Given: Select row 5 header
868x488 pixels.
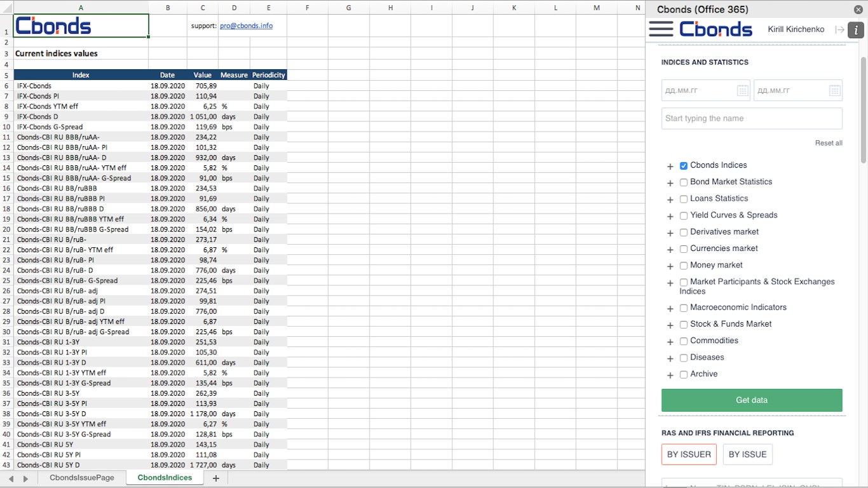Looking at the screenshot, I should coord(6,75).
